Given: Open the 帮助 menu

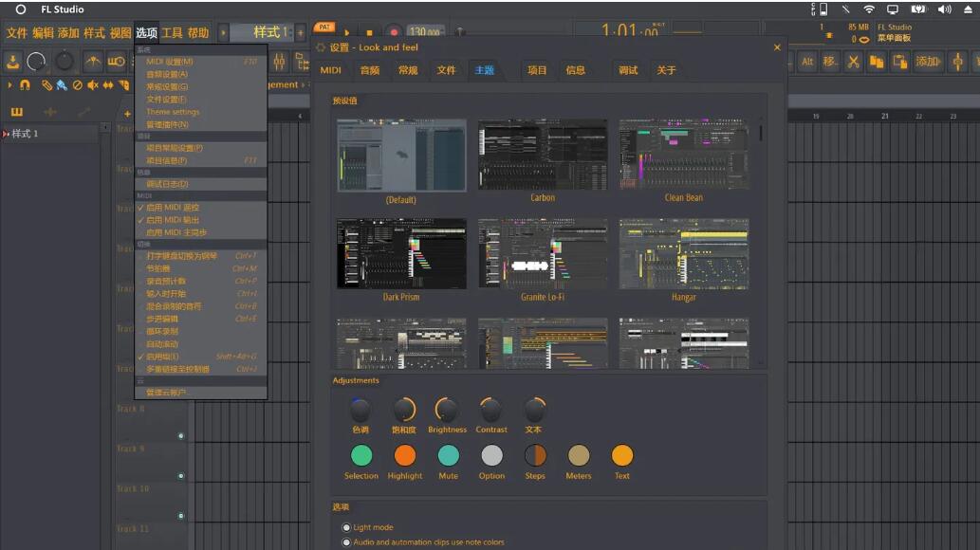Looking at the screenshot, I should pos(198,33).
